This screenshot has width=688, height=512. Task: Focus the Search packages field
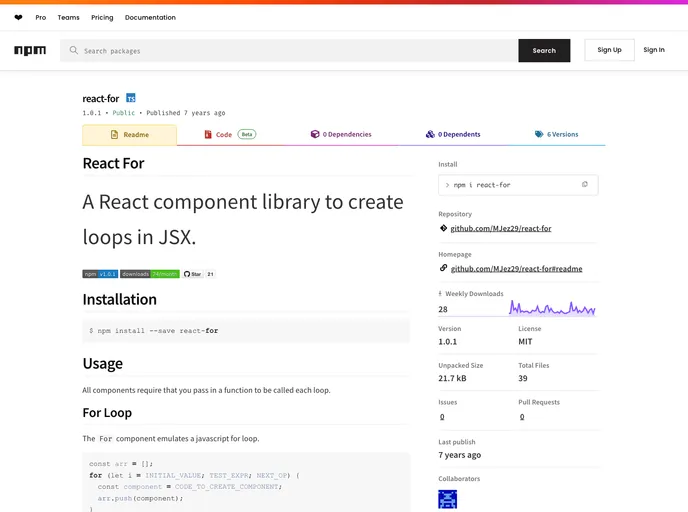click(290, 50)
